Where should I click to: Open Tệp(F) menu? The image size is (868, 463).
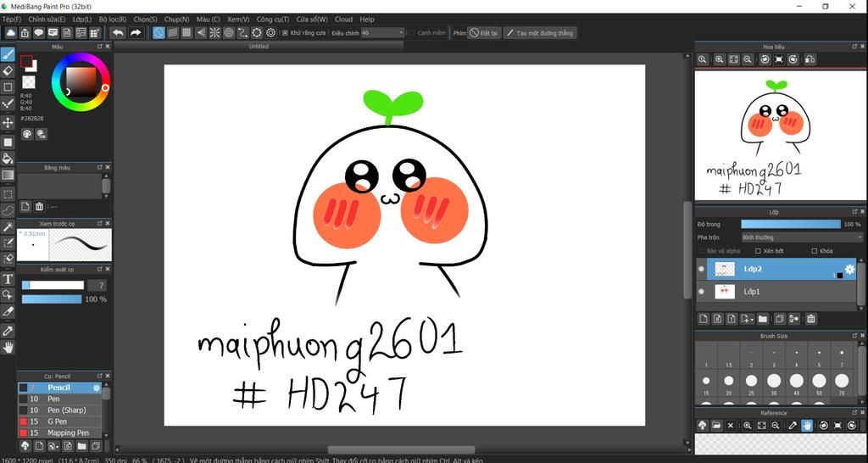(x=11, y=19)
